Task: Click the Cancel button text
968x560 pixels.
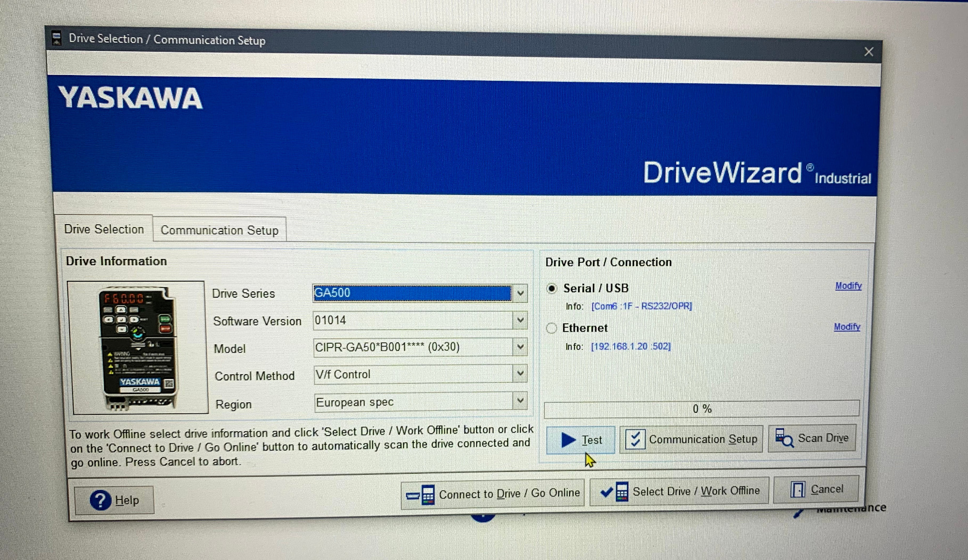Action: tap(827, 489)
